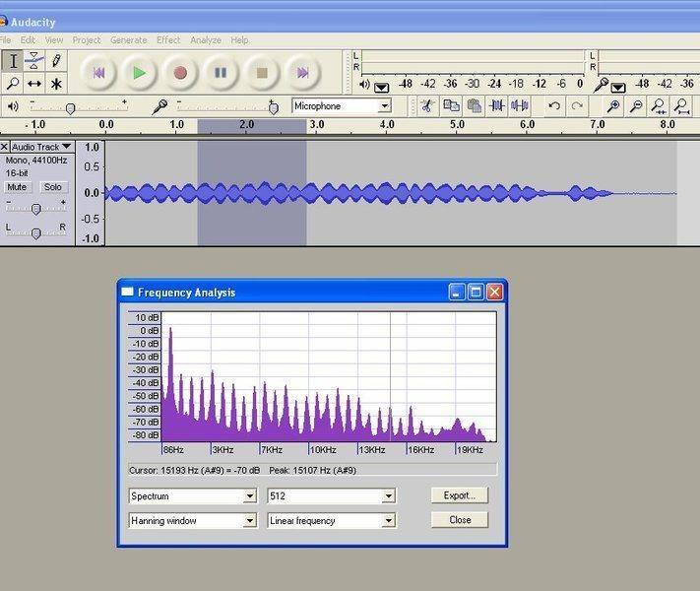Viewport: 700px width, 591px height.
Task: Open the Edit menu
Action: (x=28, y=40)
